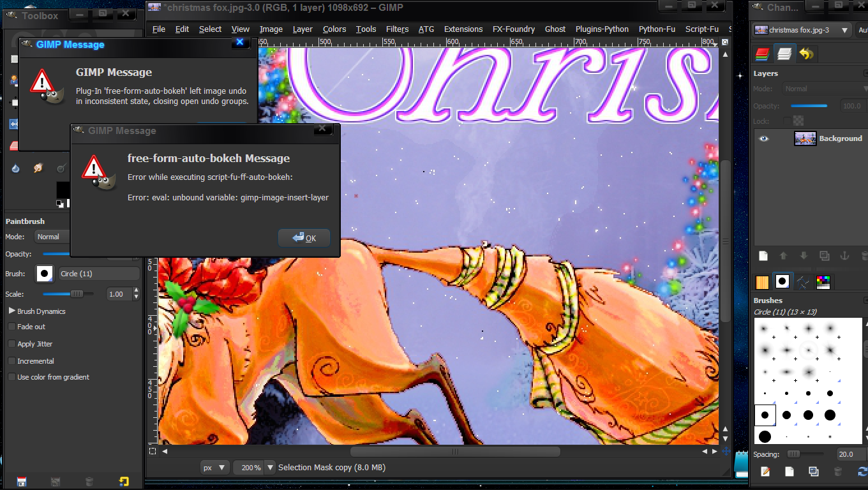This screenshot has width=868, height=490.
Task: Create a new brush icon
Action: tap(789, 471)
